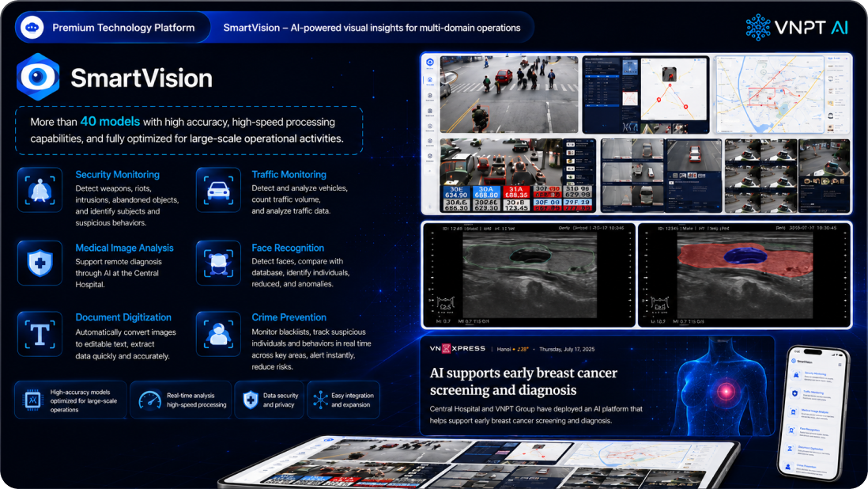
Task: Open the crosswalk pedestrian camera thumbnail
Action: 509,94
